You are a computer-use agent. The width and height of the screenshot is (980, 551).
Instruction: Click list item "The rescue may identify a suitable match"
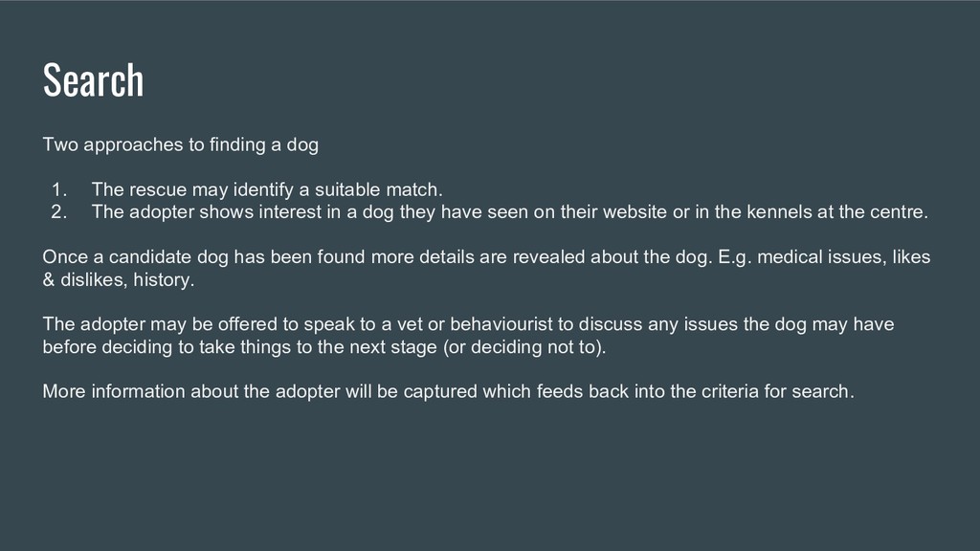267,189
